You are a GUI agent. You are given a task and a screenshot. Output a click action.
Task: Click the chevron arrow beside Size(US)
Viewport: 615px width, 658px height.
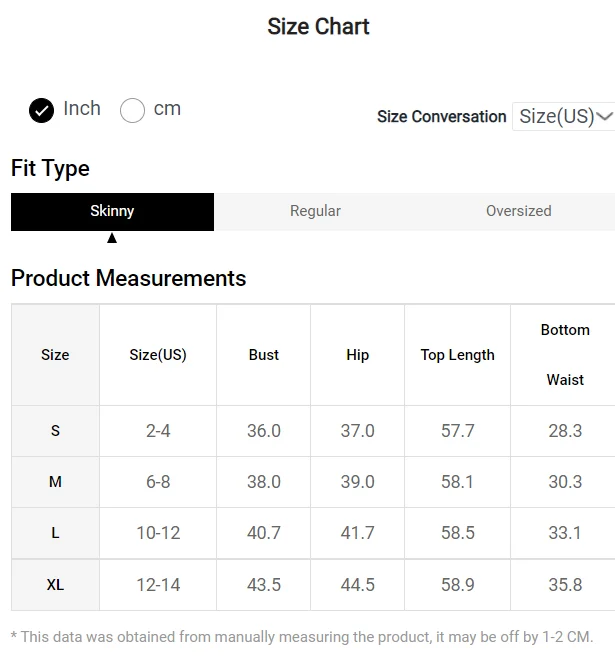(605, 116)
